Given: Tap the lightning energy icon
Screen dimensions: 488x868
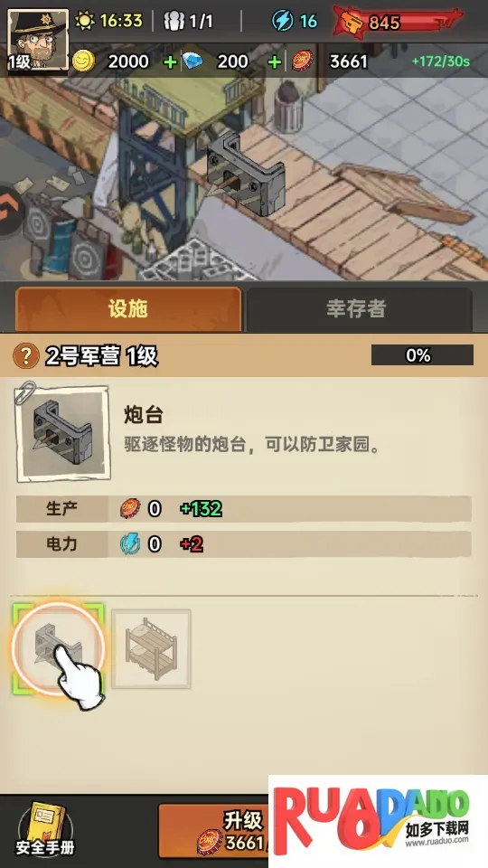Looking at the screenshot, I should pos(283,21).
